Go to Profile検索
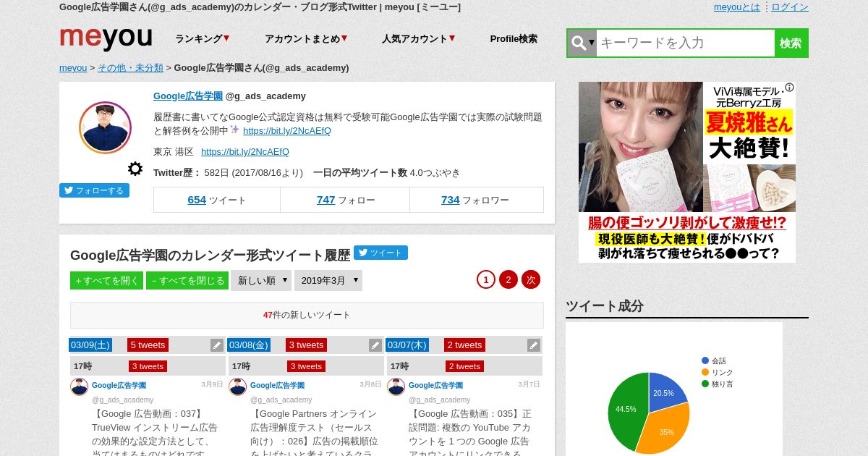The image size is (868, 456). point(514,39)
